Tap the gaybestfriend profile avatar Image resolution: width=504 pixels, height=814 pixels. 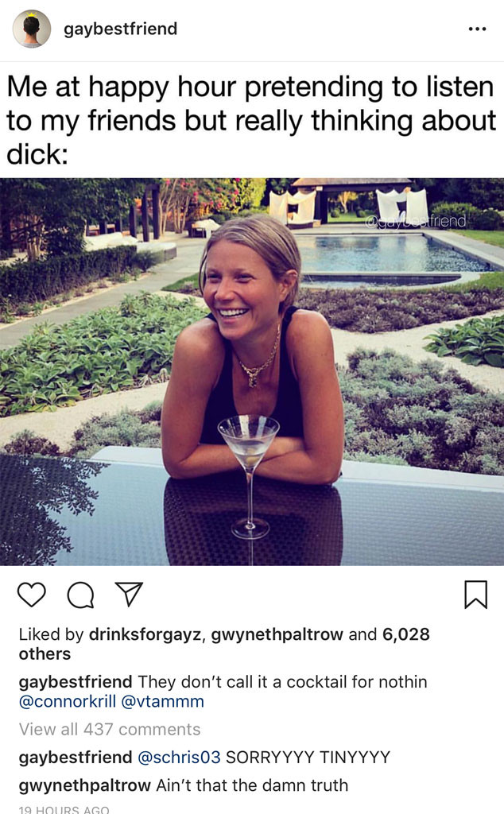tap(32, 29)
